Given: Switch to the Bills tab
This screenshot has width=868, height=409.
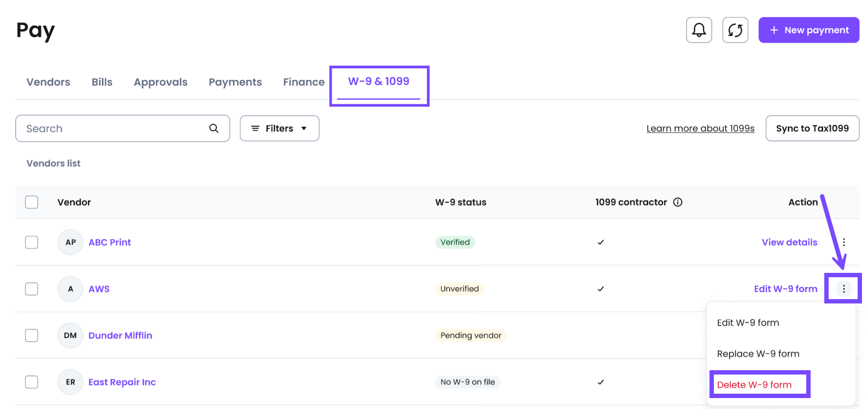Looking at the screenshot, I should [x=102, y=82].
